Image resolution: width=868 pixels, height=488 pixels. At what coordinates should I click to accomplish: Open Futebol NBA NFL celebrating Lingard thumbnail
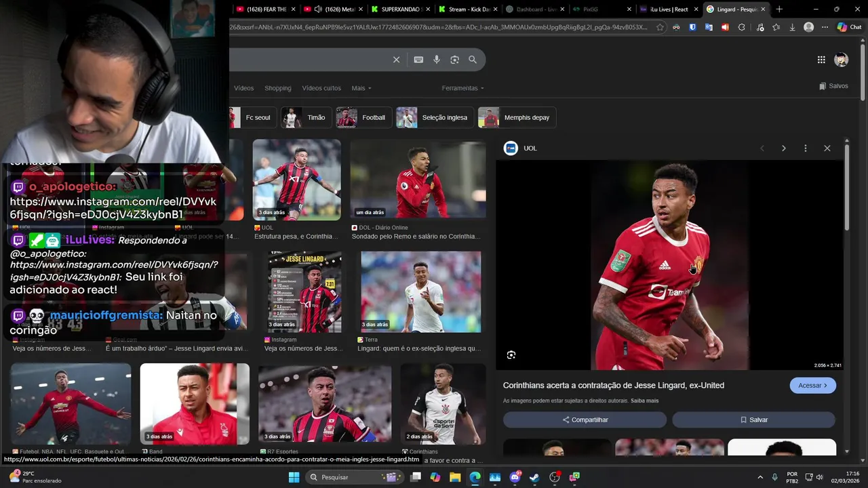pyautogui.click(x=71, y=404)
